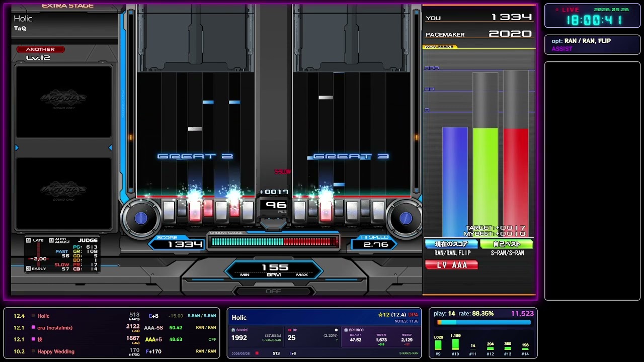
Task: Click the BP value 25
Action: (291, 338)
